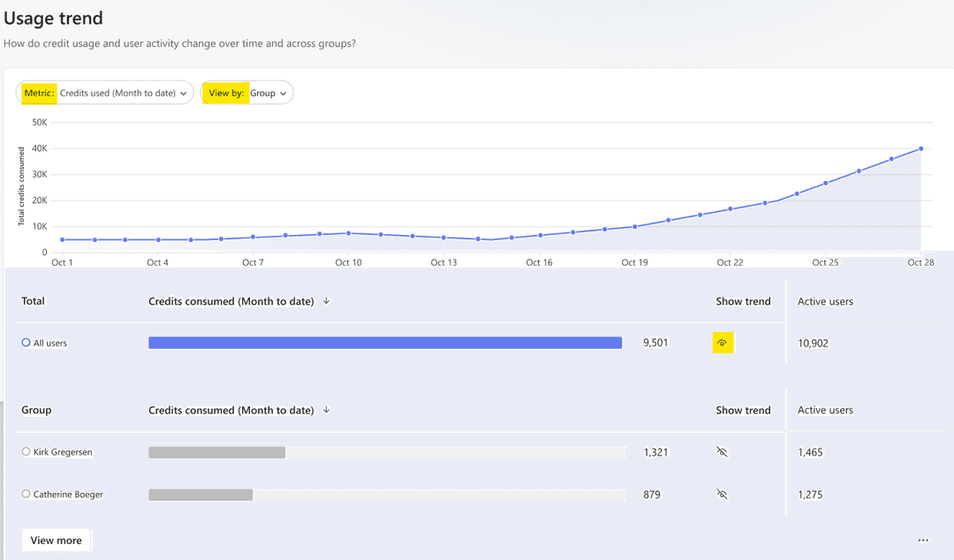Click the All users credits bar

point(385,343)
